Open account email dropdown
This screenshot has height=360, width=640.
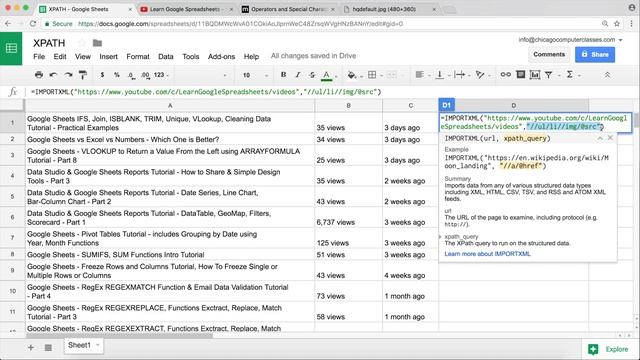click(x=570, y=40)
